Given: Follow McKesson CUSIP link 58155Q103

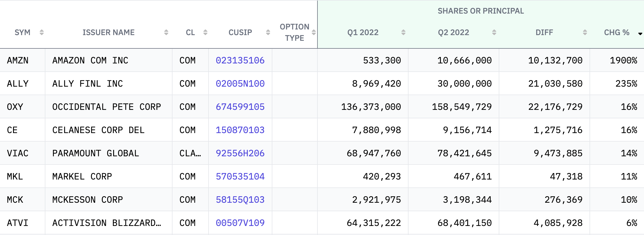Looking at the screenshot, I should click(x=240, y=200).
